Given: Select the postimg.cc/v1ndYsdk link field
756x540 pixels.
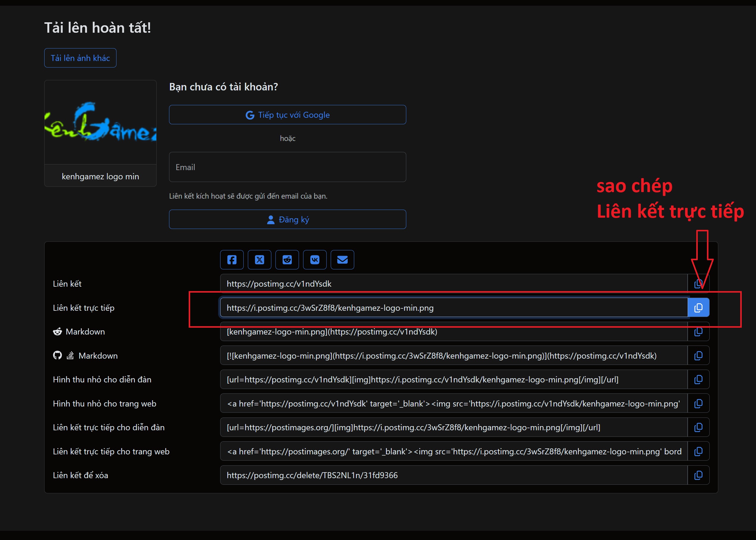Looking at the screenshot, I should pos(453,284).
